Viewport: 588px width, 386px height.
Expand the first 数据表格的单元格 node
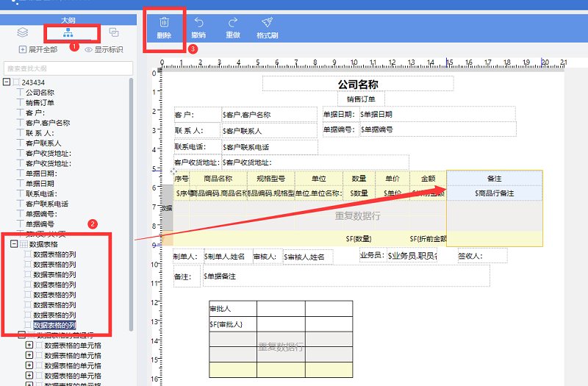click(x=29, y=345)
